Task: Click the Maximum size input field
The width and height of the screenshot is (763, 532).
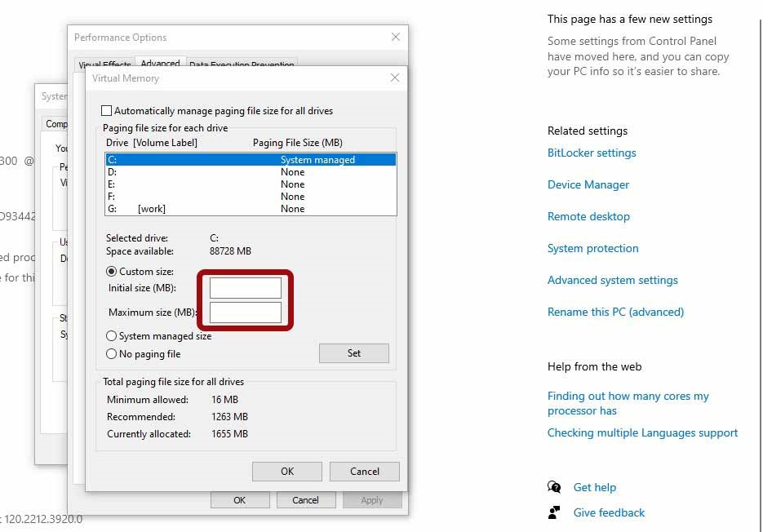Action: [x=245, y=313]
